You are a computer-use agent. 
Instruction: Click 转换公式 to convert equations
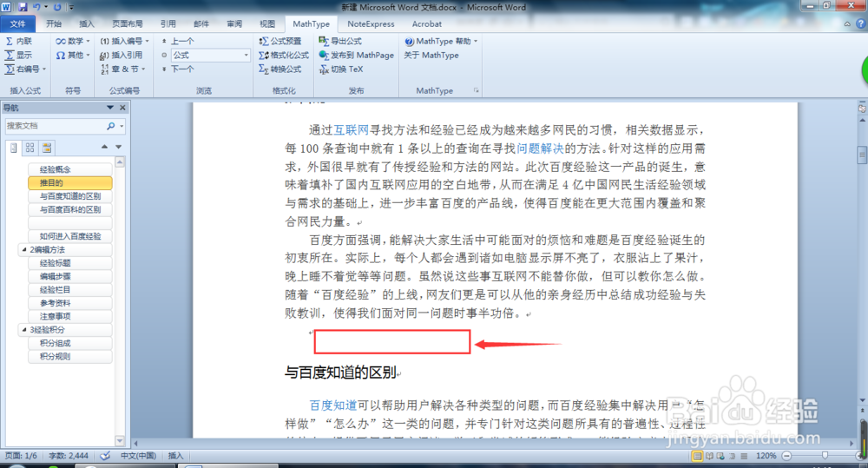[280, 69]
